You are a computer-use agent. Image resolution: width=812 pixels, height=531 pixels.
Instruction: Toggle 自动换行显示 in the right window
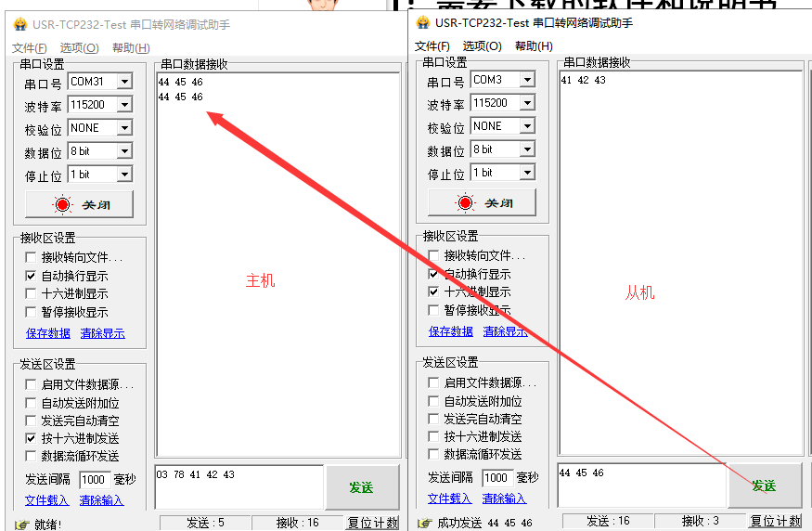tap(434, 274)
